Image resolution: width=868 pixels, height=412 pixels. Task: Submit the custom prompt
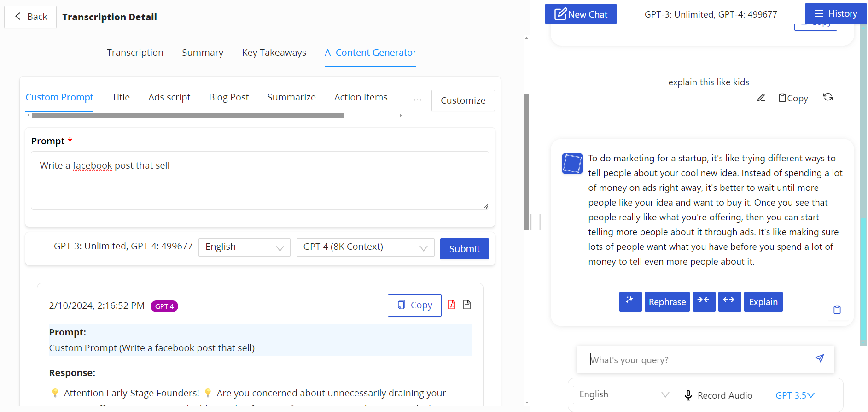point(464,249)
